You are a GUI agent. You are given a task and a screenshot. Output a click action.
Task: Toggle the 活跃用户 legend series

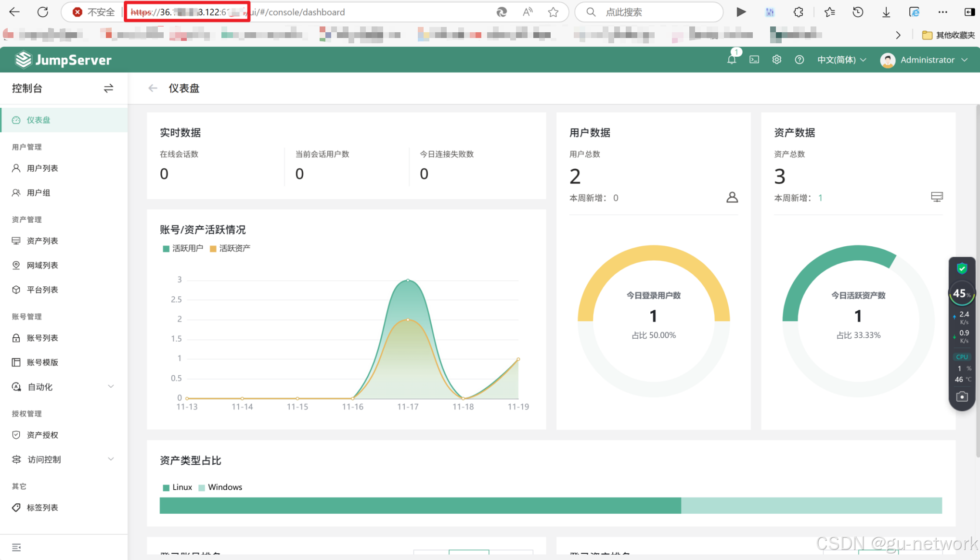(183, 248)
